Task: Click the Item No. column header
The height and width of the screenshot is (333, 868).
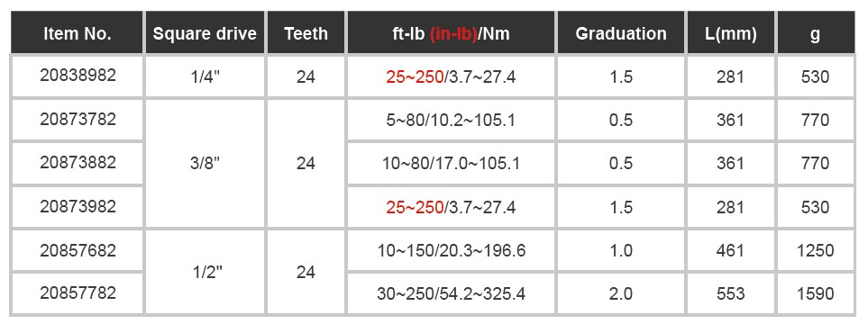Action: coord(77,33)
